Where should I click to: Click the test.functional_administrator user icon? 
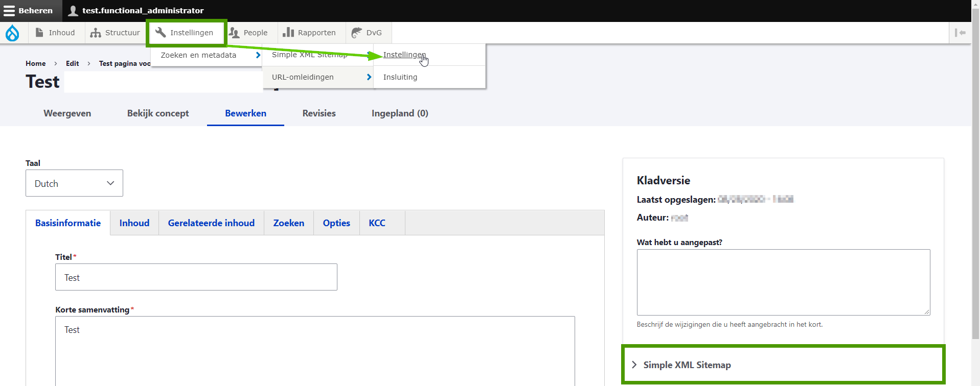point(73,11)
